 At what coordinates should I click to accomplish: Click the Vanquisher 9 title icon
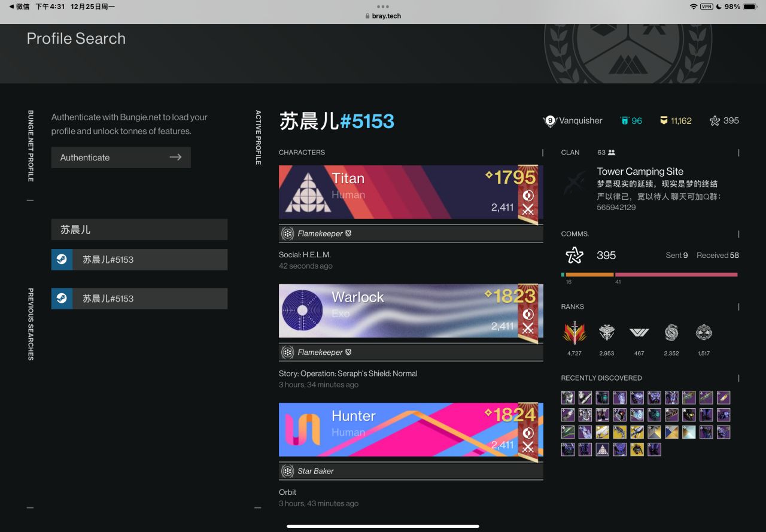point(550,121)
